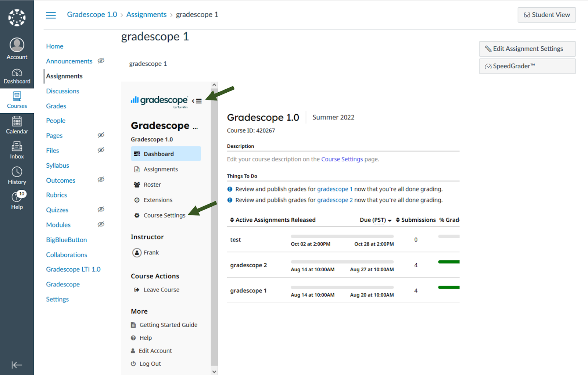Open the Inbox in global navigation
The height and width of the screenshot is (375, 588).
(x=17, y=150)
